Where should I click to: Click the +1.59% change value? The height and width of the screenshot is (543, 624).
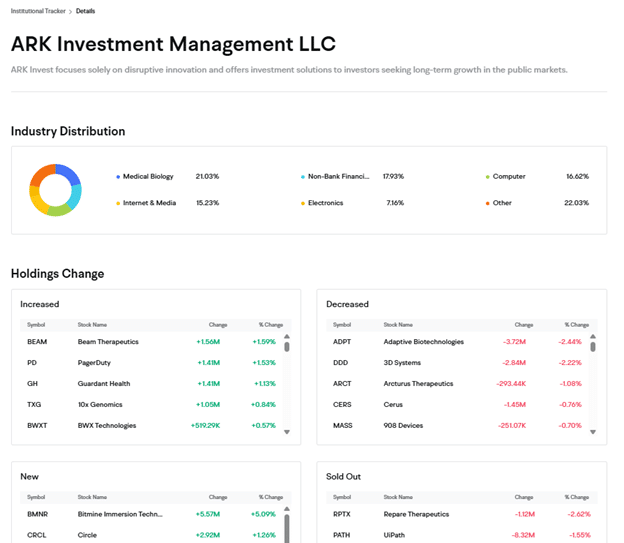coord(264,342)
